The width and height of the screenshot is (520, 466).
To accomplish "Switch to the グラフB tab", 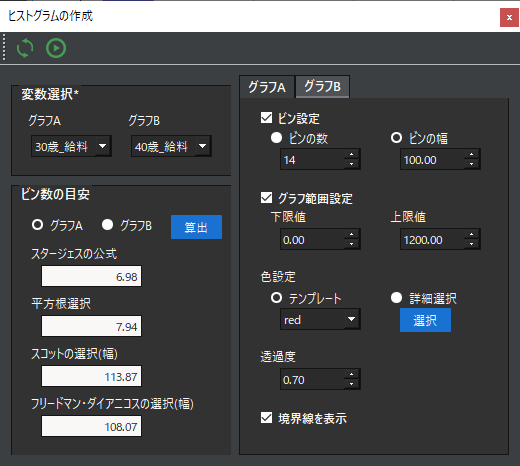I will (322, 86).
